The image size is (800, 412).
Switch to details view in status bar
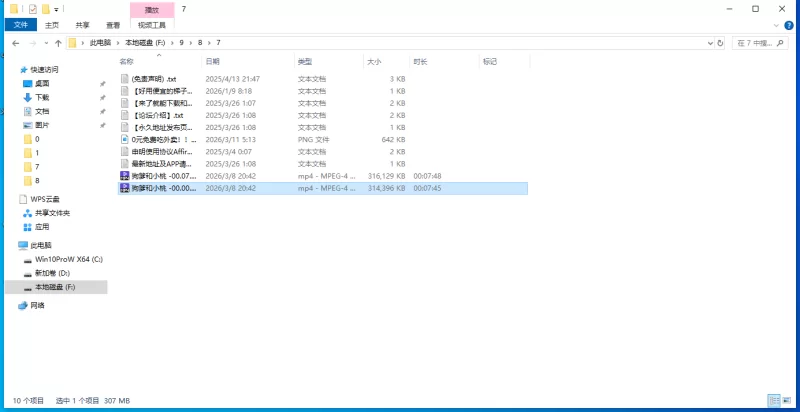(772, 400)
